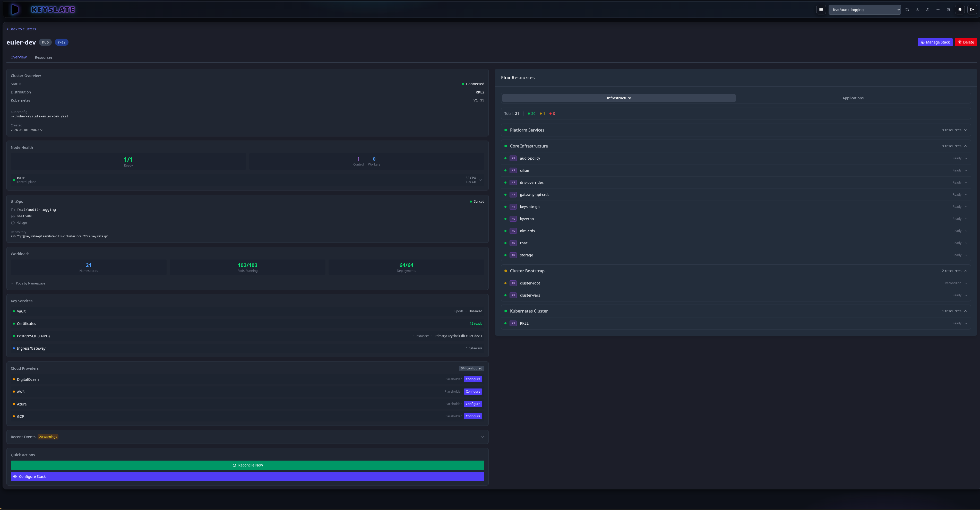The image size is (980, 510).
Task: Expand the Platform Services group
Action: click(735, 130)
